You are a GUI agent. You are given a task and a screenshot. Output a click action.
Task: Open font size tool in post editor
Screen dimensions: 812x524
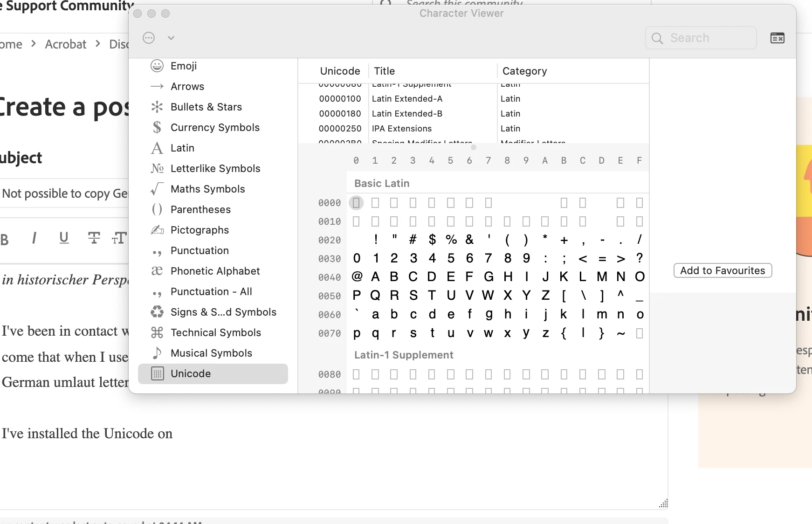(119, 238)
